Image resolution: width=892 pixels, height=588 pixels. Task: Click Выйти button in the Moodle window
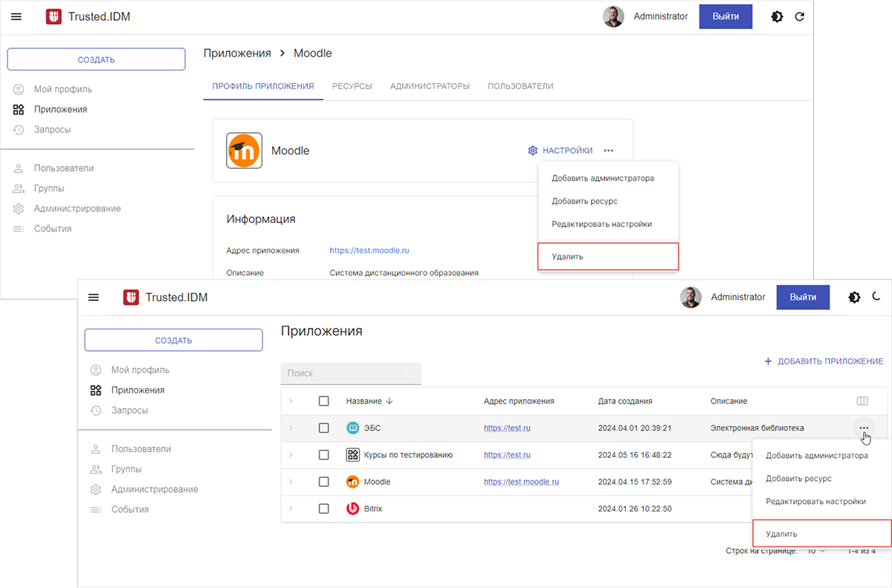point(725,16)
